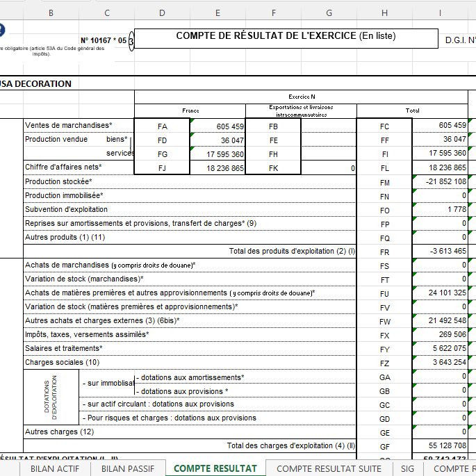The width and height of the screenshot is (476, 476).
Task: Click Total des charges d'exploitation value 55 128 708
Action: tap(440, 446)
